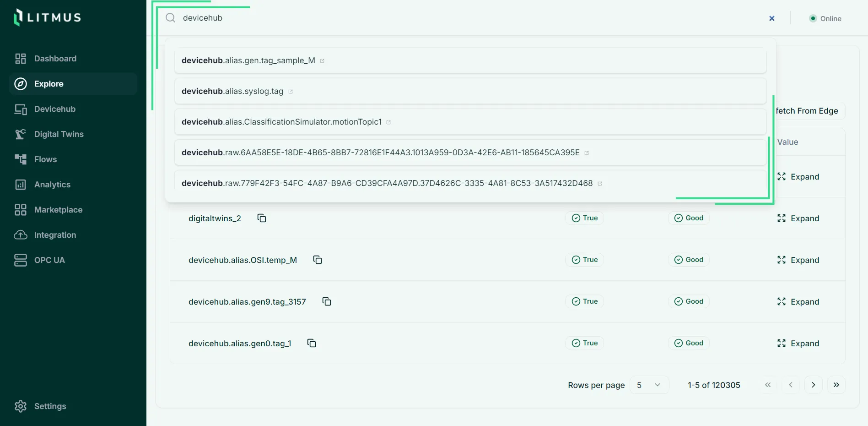
Task: Click the Good status for devicehub.alias.gen0.tag_1
Action: 689,343
